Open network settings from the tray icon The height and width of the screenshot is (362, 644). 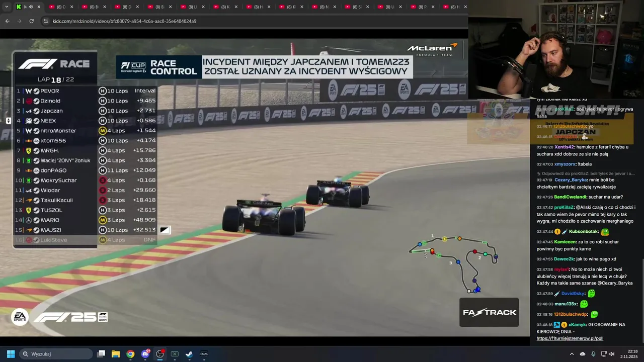pos(603,354)
